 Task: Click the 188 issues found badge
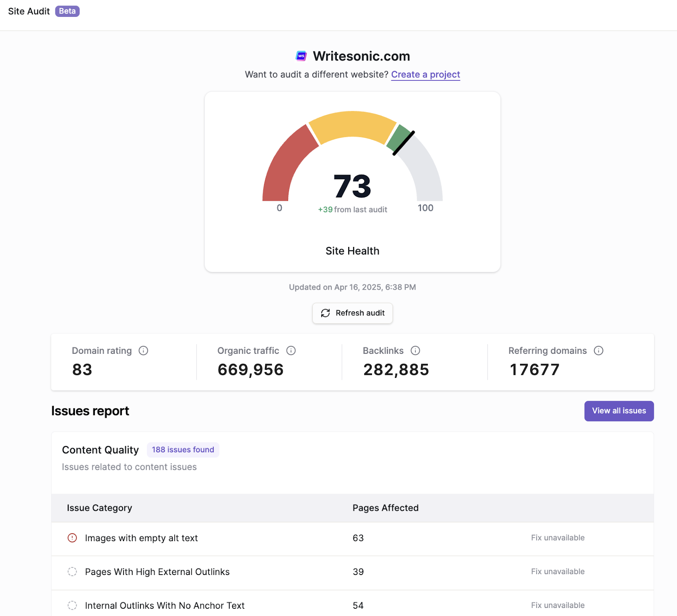point(183,450)
